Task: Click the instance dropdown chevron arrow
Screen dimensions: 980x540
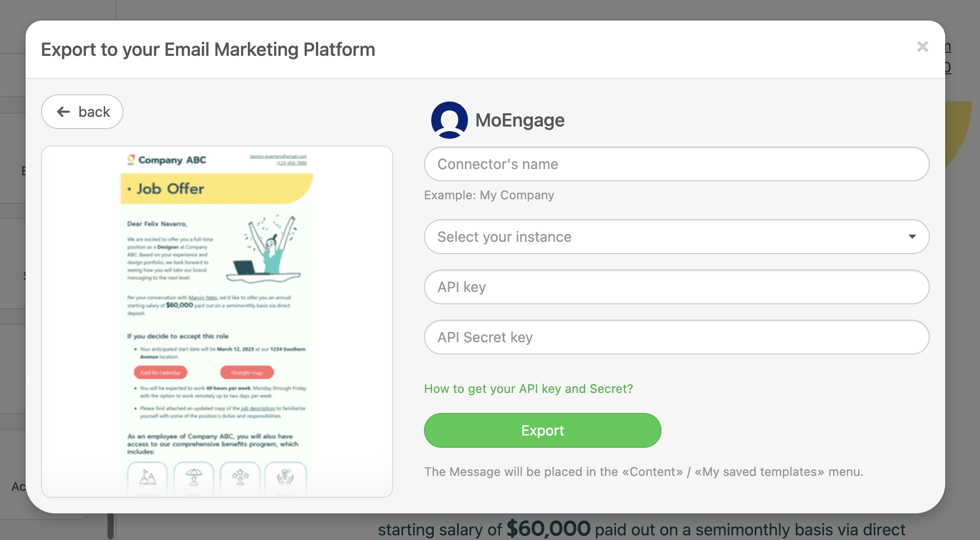Action: 913,237
